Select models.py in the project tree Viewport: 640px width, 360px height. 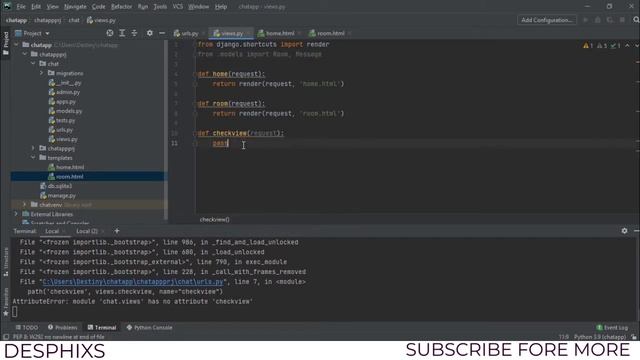pyautogui.click(x=65, y=111)
